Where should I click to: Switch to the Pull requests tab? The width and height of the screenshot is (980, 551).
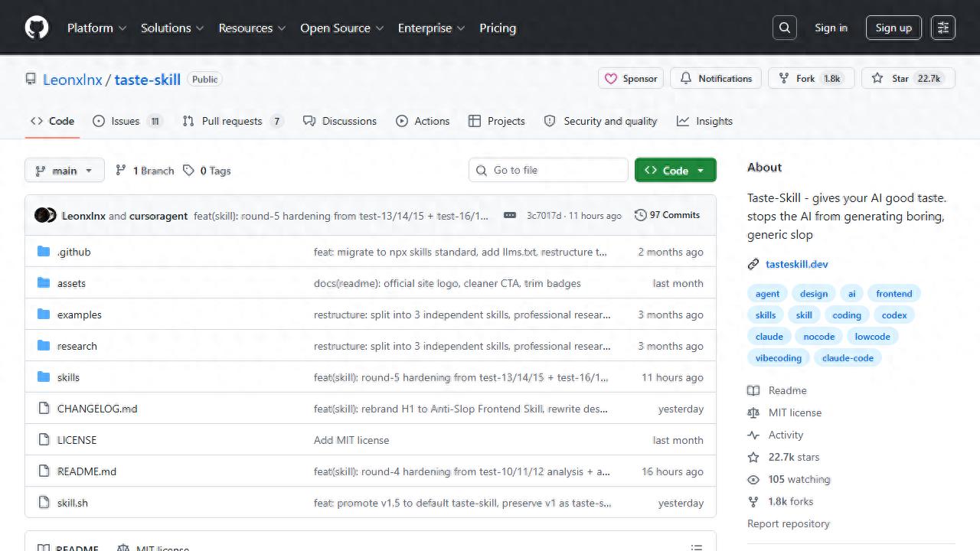point(233,121)
